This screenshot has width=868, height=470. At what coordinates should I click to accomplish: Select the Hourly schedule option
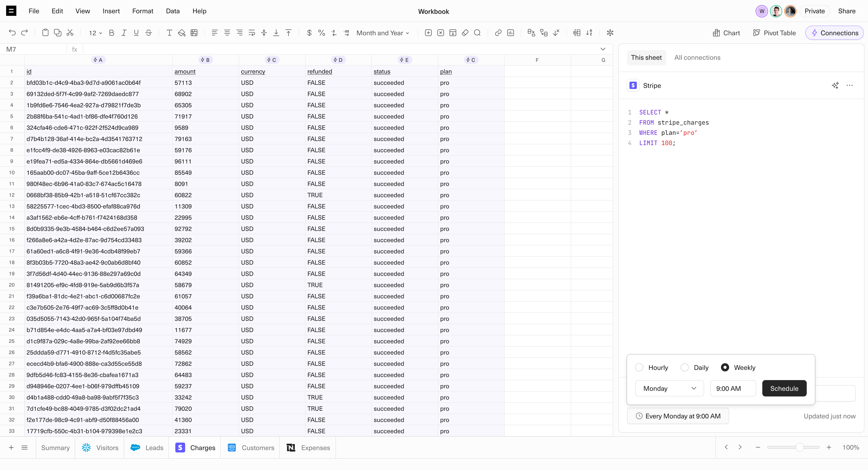[639, 368]
